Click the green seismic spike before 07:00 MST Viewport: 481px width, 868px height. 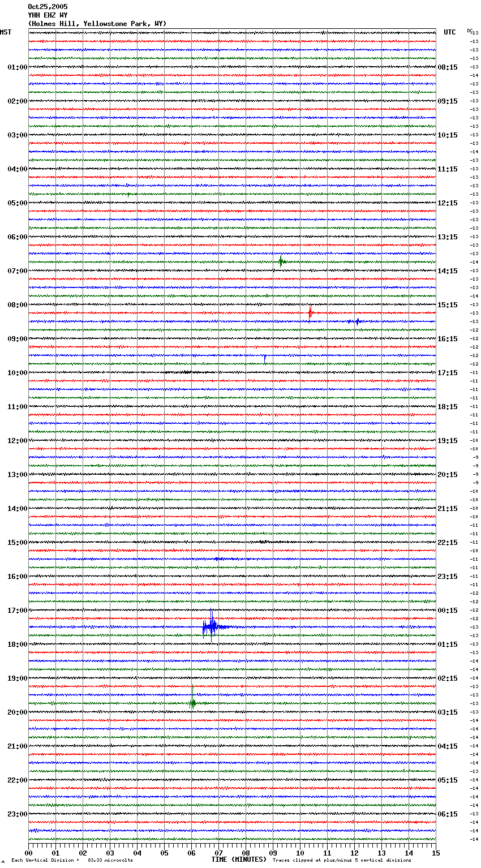(x=281, y=261)
